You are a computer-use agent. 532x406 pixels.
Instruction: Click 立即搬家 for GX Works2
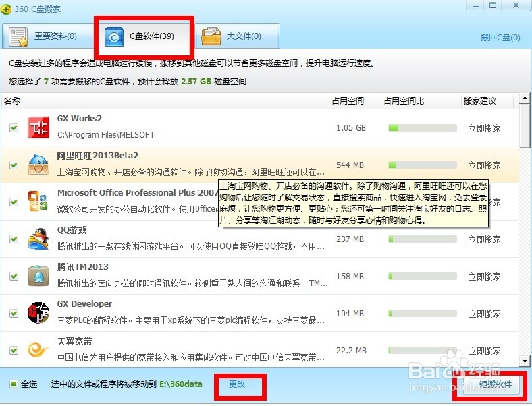point(484,128)
